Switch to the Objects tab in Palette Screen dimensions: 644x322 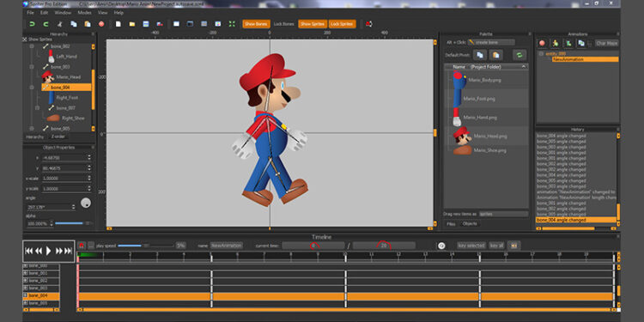tap(470, 224)
